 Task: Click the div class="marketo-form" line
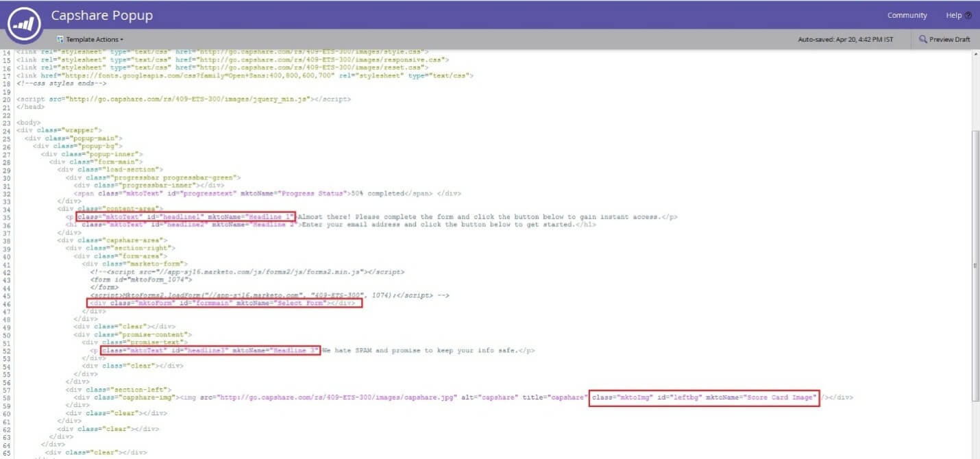pyautogui.click(x=135, y=264)
